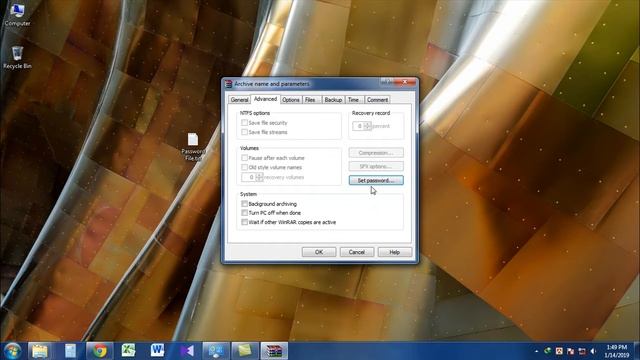Click the Help button

[x=395, y=252]
